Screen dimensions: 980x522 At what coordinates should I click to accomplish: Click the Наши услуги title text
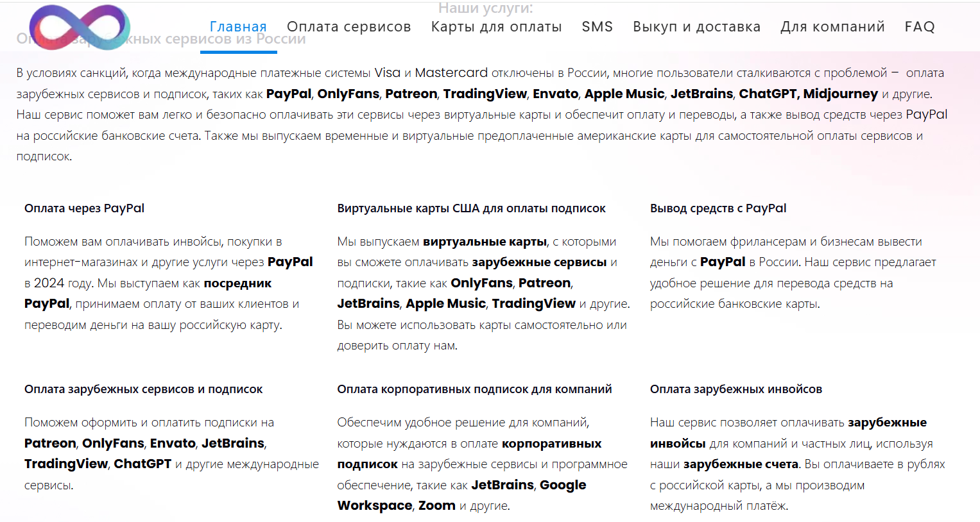coord(485,8)
